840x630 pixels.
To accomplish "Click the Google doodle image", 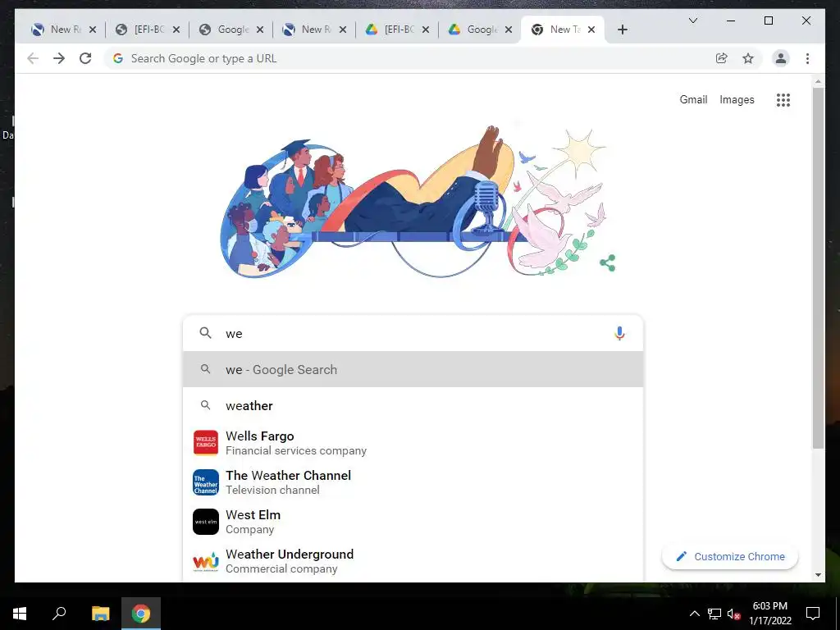I will (412, 202).
